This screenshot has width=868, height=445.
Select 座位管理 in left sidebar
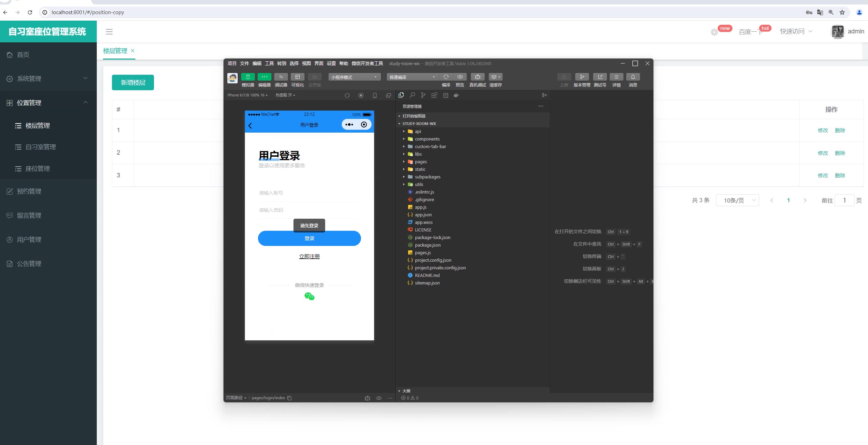tap(38, 168)
